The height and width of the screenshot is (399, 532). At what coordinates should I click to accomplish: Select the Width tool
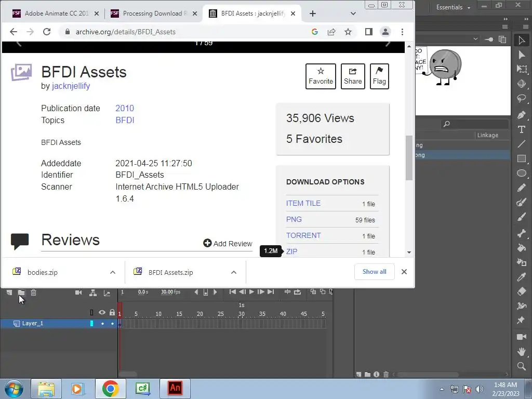(x=522, y=306)
